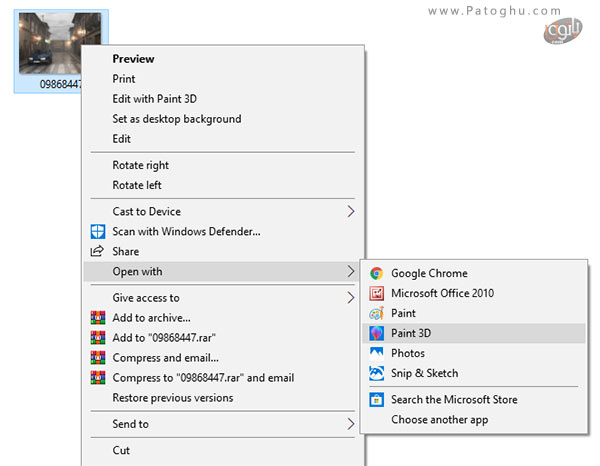Choose Add to archive...
This screenshot has width=600, height=466.
pyautogui.click(x=223, y=318)
